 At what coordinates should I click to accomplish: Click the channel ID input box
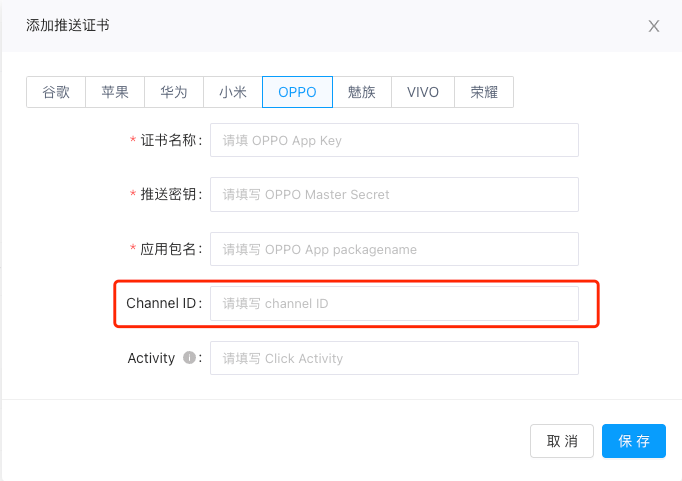tap(394, 303)
